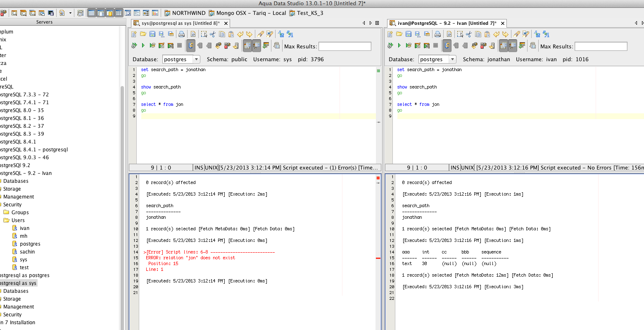Select ivan@PostgreSQL Untitled 7 tab

click(446, 23)
